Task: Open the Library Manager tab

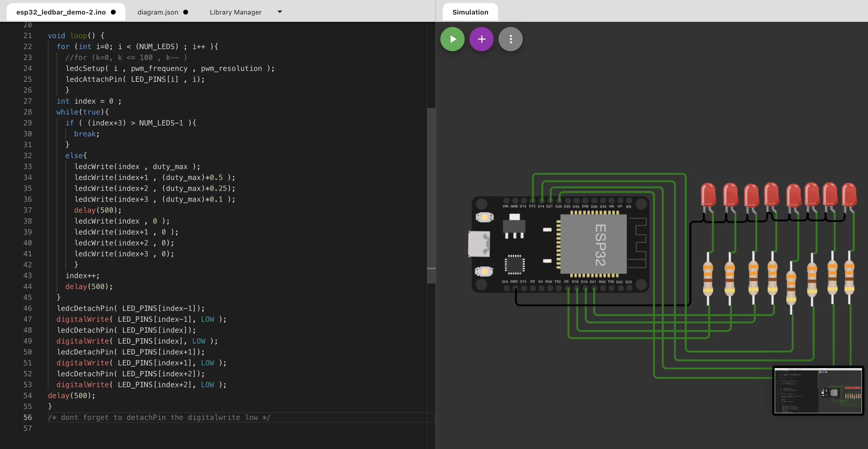Action: [x=236, y=12]
